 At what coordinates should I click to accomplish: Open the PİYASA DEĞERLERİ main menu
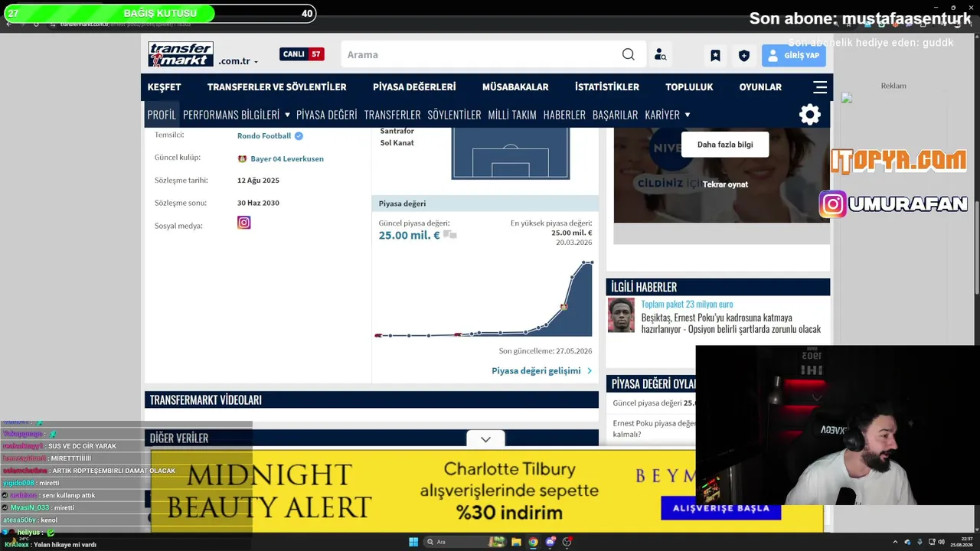point(414,87)
